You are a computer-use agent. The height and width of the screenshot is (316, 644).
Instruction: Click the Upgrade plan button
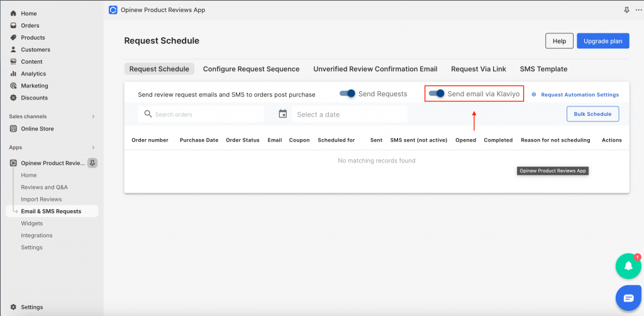point(603,41)
